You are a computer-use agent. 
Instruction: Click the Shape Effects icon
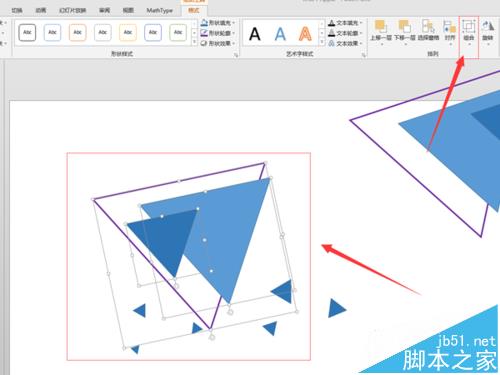(x=204, y=44)
